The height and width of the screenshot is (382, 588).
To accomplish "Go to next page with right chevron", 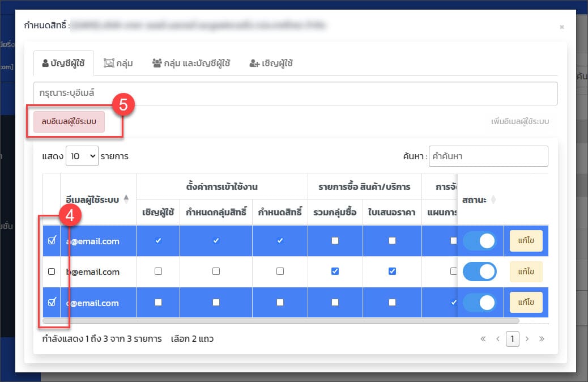I will pyautogui.click(x=527, y=339).
